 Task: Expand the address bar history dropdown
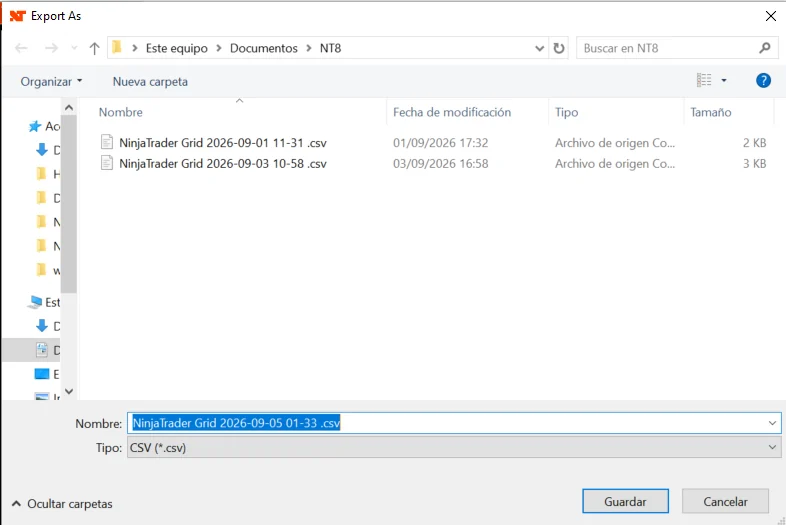(539, 48)
